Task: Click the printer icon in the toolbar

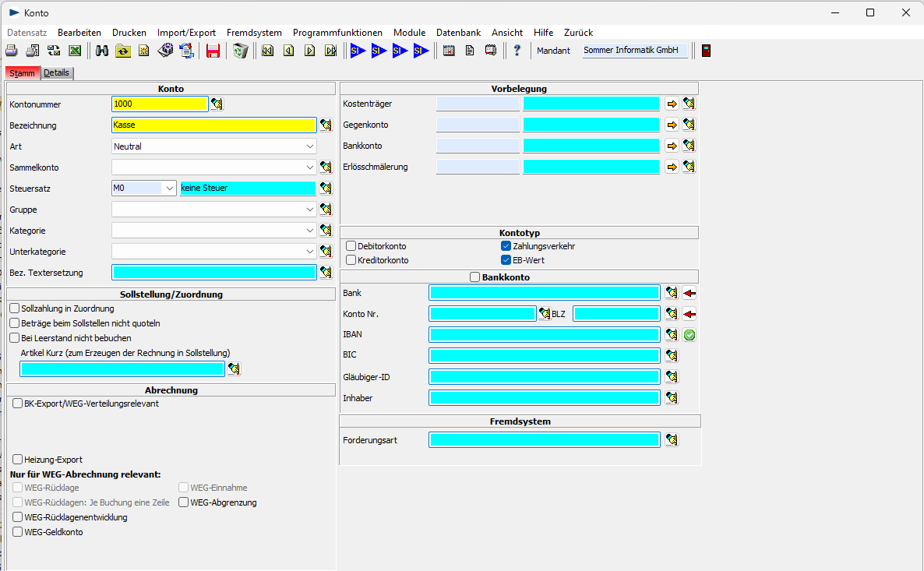Action: click(12, 51)
